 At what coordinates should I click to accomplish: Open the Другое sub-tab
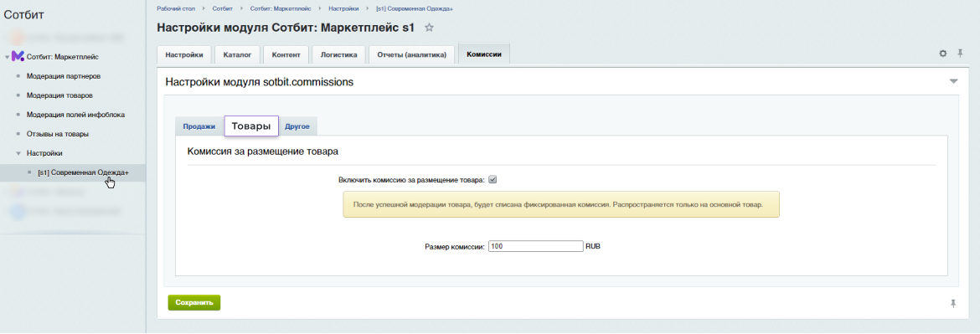(x=297, y=126)
